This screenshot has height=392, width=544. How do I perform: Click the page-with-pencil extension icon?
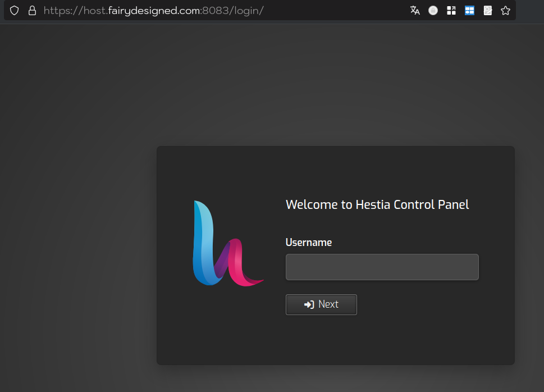click(487, 11)
